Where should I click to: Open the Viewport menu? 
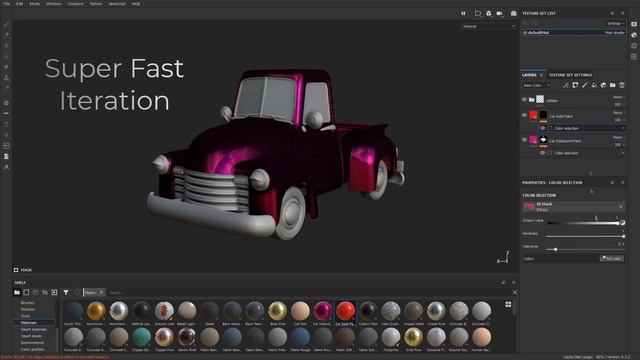[76, 4]
